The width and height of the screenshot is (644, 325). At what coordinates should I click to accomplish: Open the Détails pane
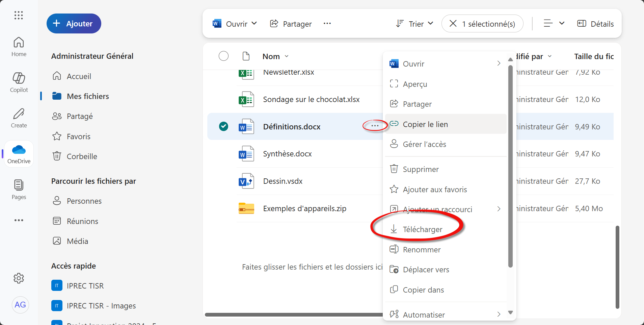(x=595, y=24)
